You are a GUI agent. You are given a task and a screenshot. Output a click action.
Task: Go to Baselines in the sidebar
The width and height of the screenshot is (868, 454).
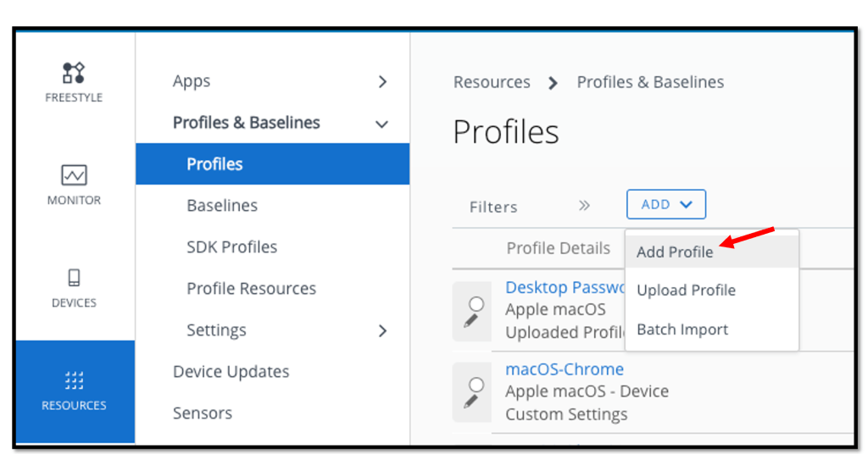click(x=222, y=206)
